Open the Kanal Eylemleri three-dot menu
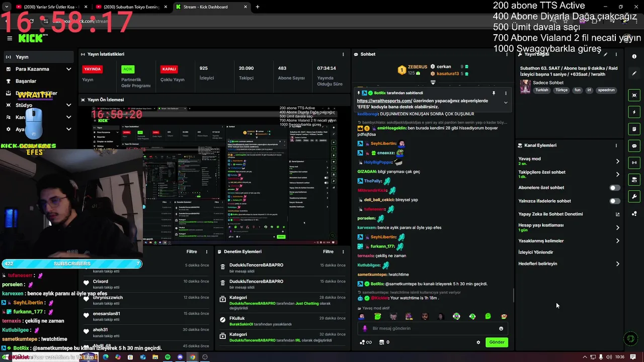 pos(616,145)
